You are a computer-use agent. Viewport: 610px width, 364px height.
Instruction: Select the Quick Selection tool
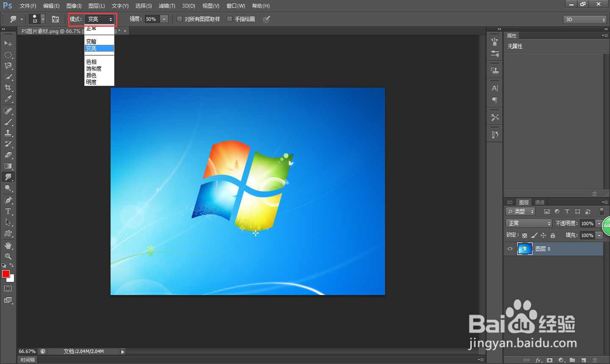(8, 77)
